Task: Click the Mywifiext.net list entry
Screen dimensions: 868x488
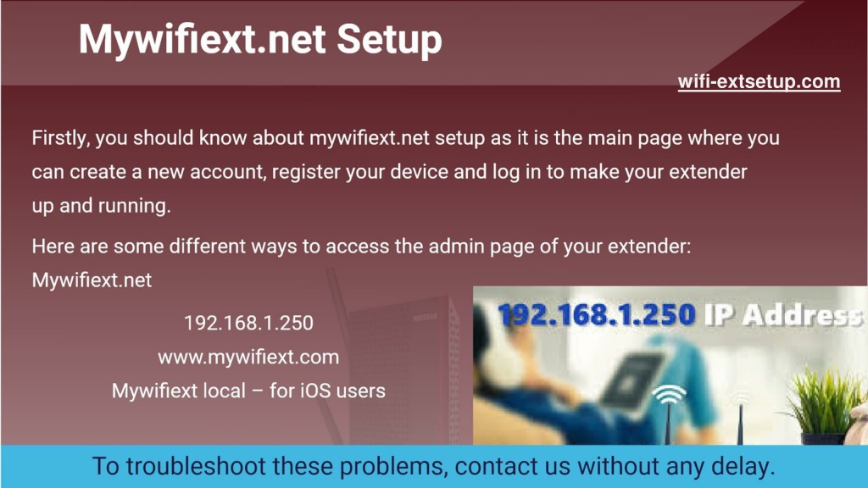Action: pos(92,280)
